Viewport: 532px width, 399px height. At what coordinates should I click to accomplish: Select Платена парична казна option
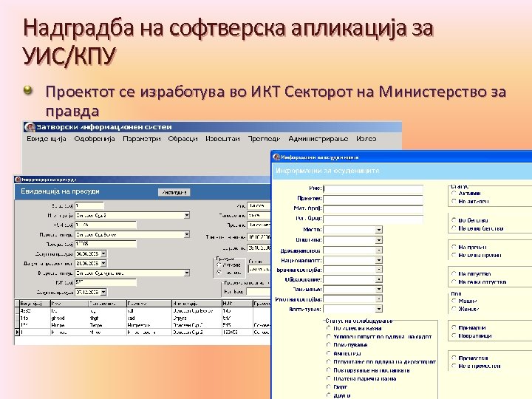[328, 378]
